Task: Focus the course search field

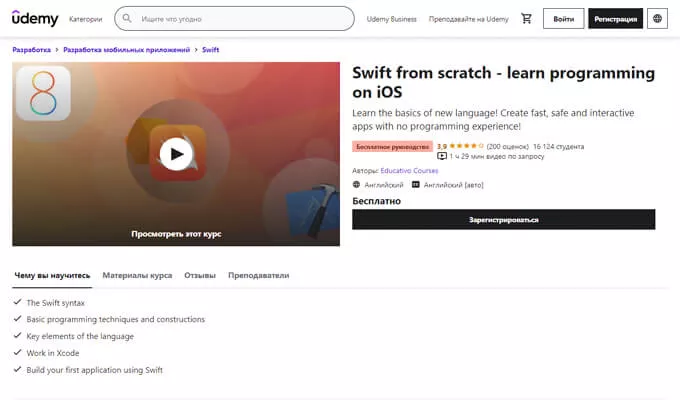Action: pyautogui.click(x=234, y=19)
